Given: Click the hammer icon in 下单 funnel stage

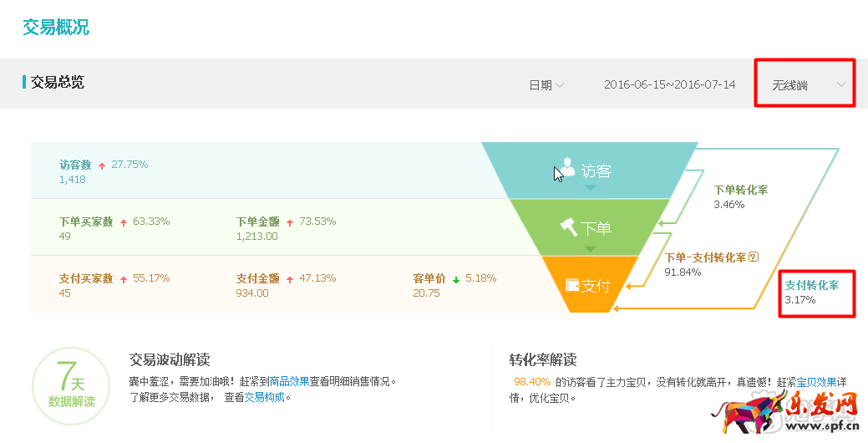Looking at the screenshot, I should [x=568, y=227].
